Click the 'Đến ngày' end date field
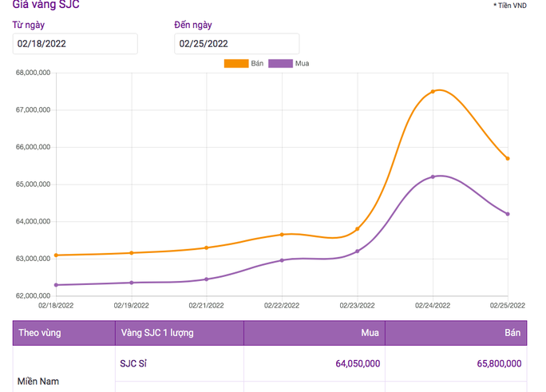The image size is (546, 392). (236, 44)
